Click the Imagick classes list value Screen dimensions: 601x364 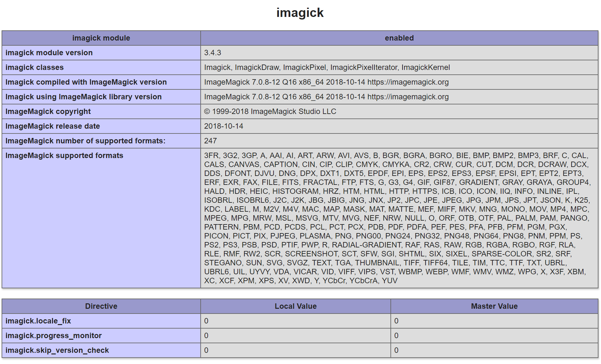click(327, 67)
